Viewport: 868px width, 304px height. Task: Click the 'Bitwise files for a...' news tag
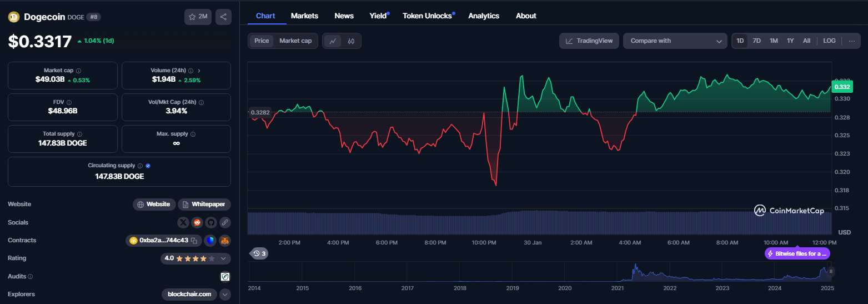(797, 253)
